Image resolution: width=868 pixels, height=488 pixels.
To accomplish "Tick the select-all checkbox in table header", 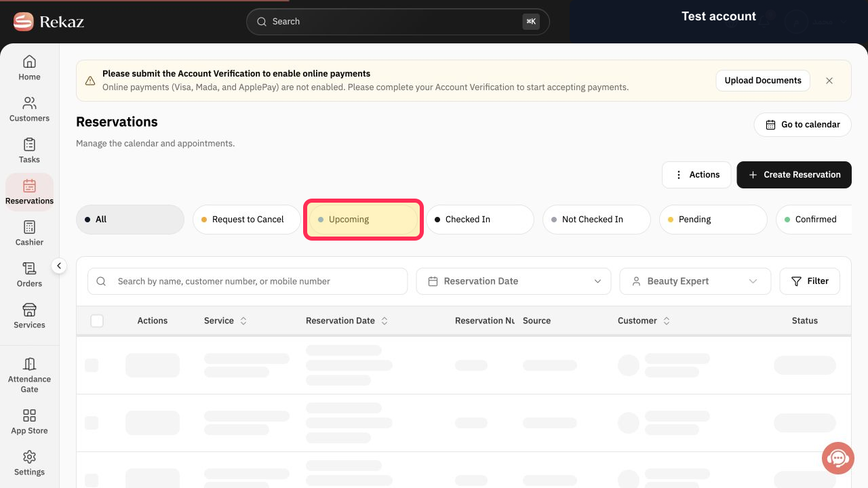I will click(x=97, y=321).
